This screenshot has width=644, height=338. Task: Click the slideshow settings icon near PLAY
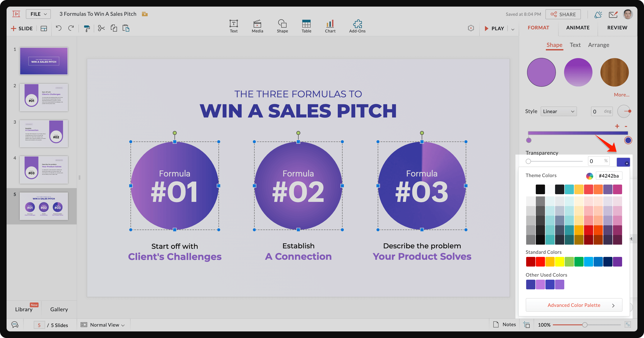click(471, 28)
